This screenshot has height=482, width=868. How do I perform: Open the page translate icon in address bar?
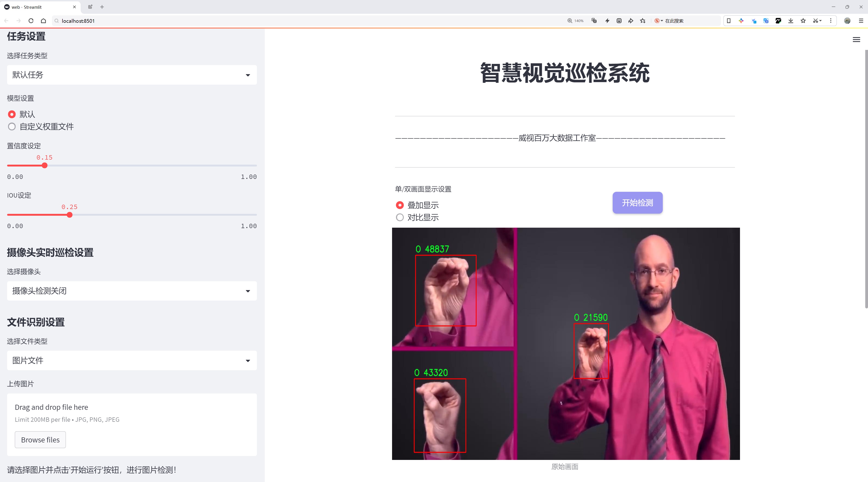[x=594, y=21]
